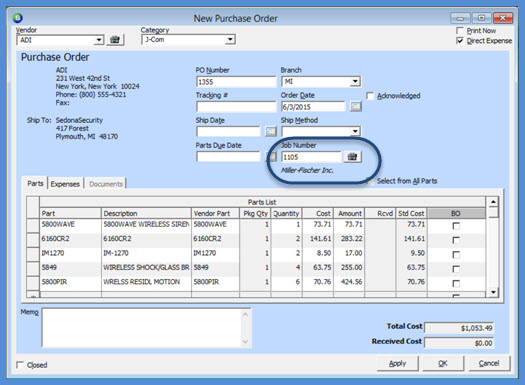Viewport: 525px width, 385px height.
Task: Open vendor lookup binoculars next to ADI
Action: click(x=115, y=40)
